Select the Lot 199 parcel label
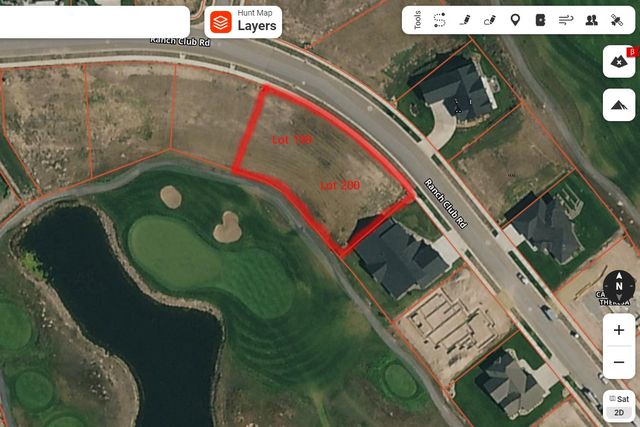The image size is (640, 427). 292,140
